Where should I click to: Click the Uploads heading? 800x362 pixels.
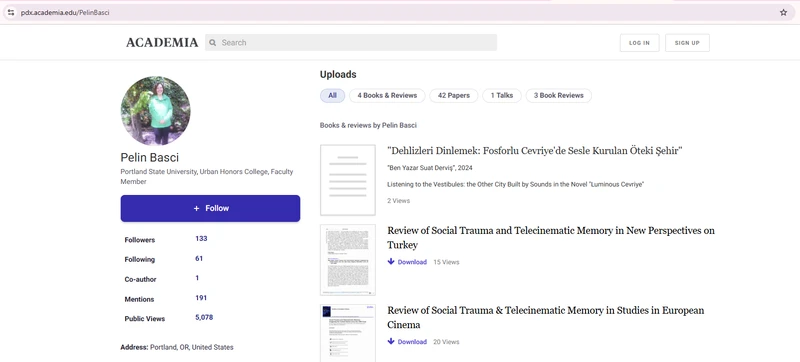pyautogui.click(x=338, y=74)
